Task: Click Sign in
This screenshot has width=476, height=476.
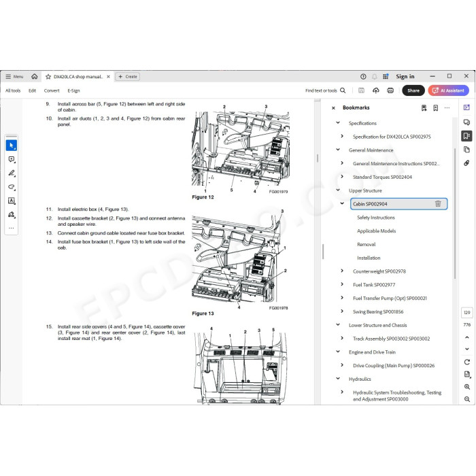Action: pyautogui.click(x=405, y=76)
